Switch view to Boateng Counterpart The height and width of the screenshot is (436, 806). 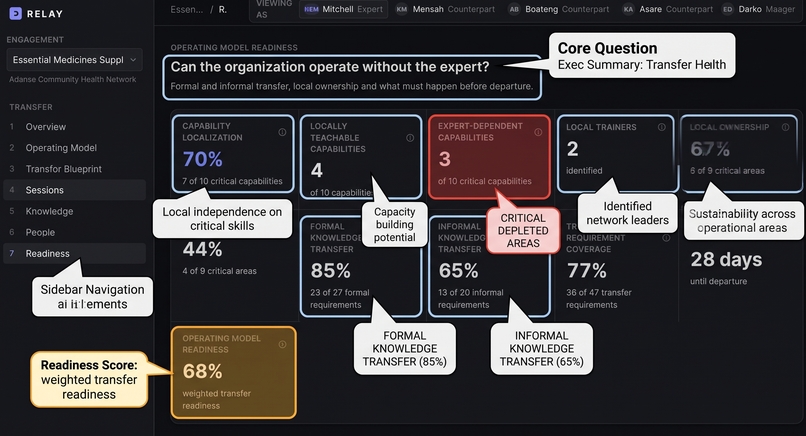pyautogui.click(x=558, y=9)
